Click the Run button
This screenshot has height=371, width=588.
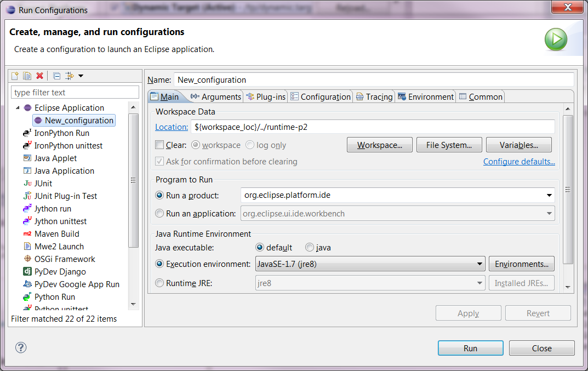tap(470, 348)
